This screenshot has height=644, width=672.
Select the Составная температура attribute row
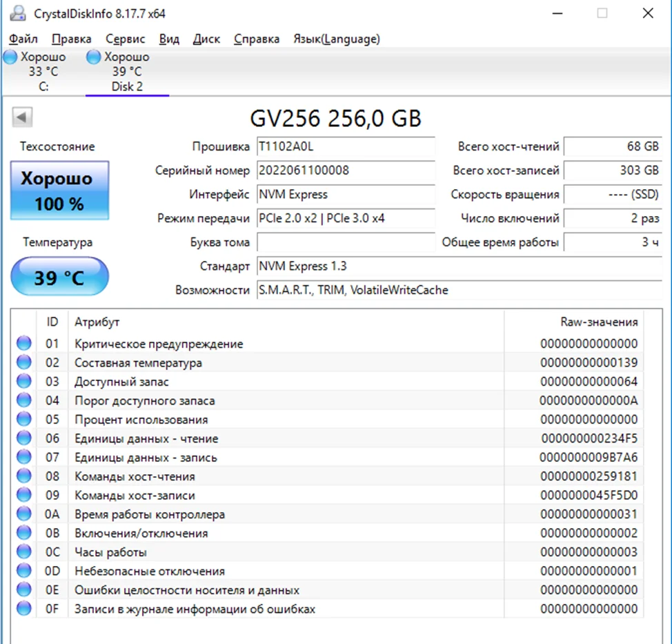point(276,362)
